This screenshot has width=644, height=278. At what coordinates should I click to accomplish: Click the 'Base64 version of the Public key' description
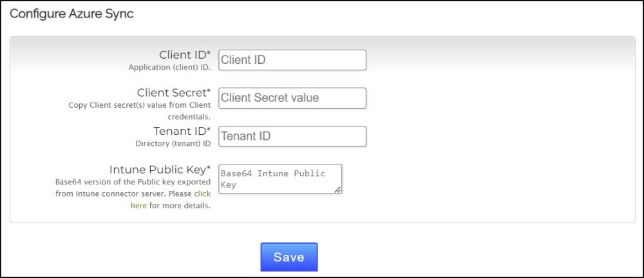133,182
